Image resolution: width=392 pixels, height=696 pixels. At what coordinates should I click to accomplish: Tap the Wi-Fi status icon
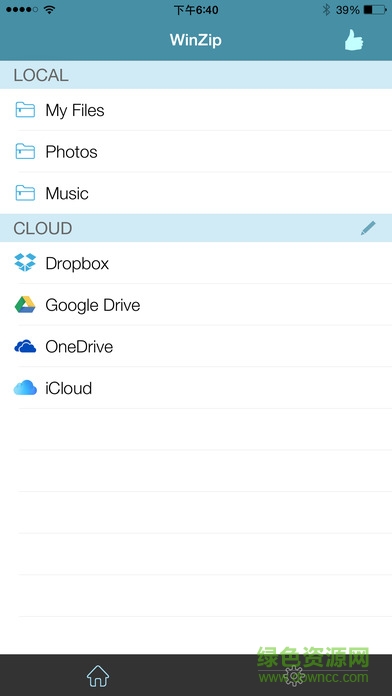click(49, 9)
